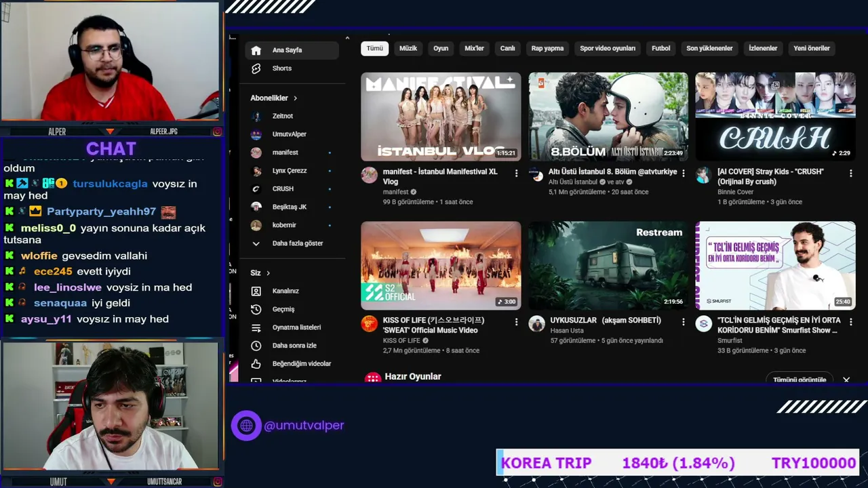This screenshot has width=868, height=488.
Task: Open Altı Üstü İstanbul 8. Bölüm title link
Action: 613,172
